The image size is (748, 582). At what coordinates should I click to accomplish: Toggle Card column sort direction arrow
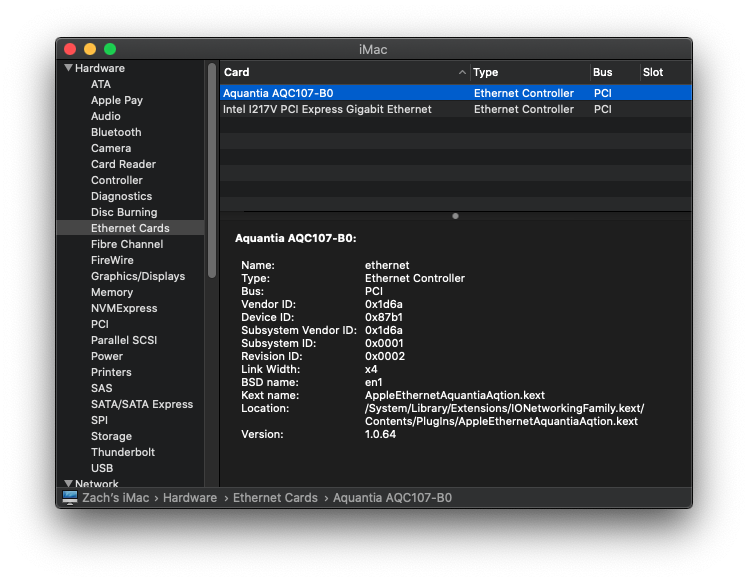click(462, 73)
